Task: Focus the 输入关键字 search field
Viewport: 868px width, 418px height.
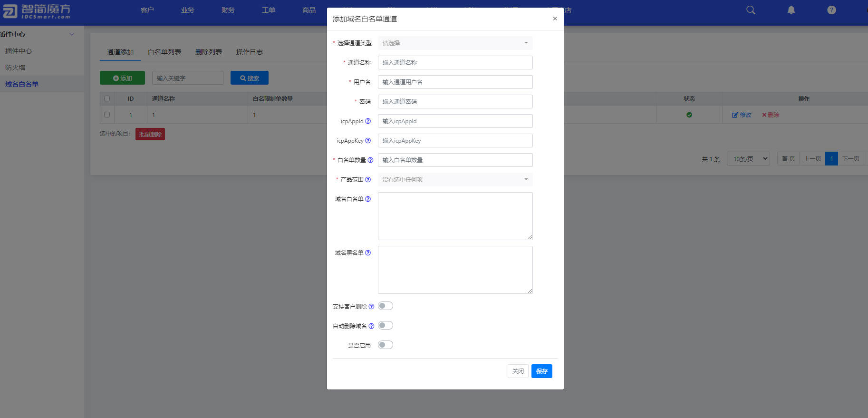Action: (188, 78)
